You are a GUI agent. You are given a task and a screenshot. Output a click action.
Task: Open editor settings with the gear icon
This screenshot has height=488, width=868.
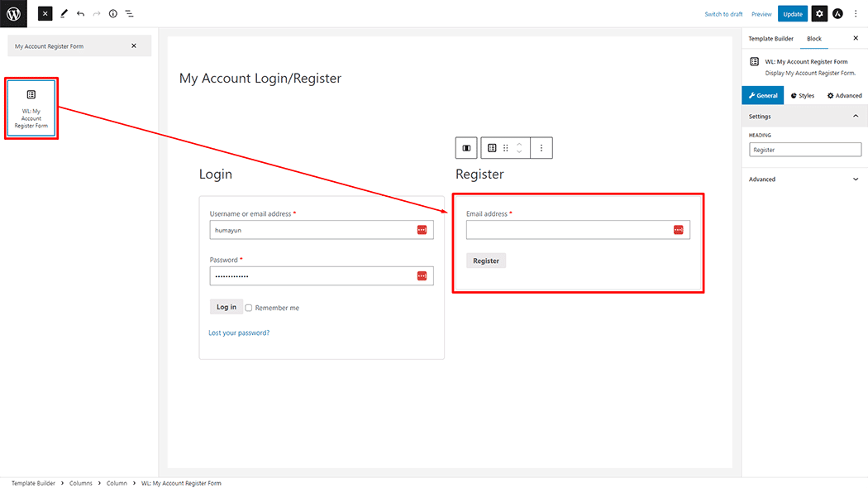[818, 13]
